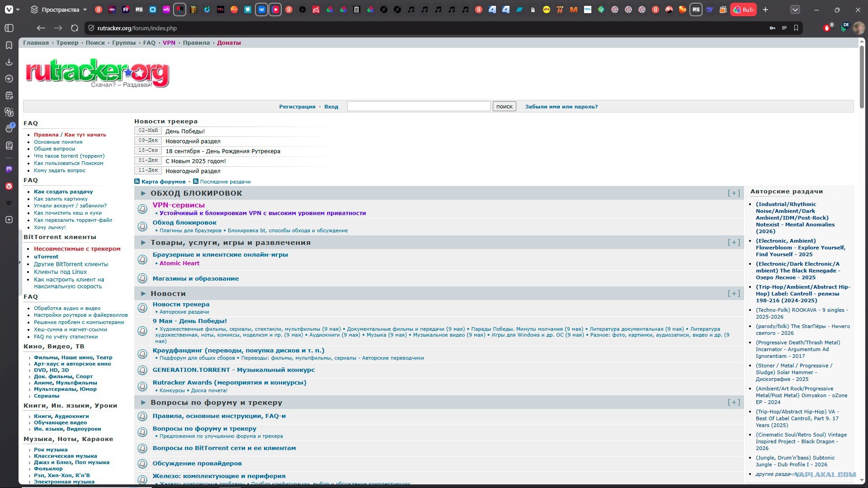Go back to the previous page
The width and height of the screenshot is (868, 488).
click(x=41, y=28)
